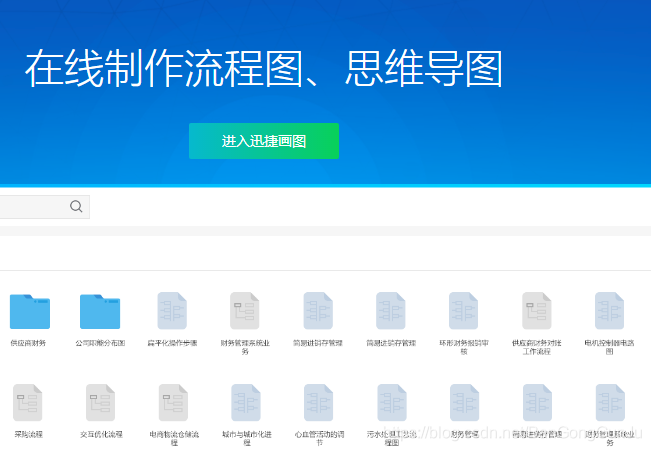
Task: Open the 财务管理 mind map file
Action: point(465,403)
